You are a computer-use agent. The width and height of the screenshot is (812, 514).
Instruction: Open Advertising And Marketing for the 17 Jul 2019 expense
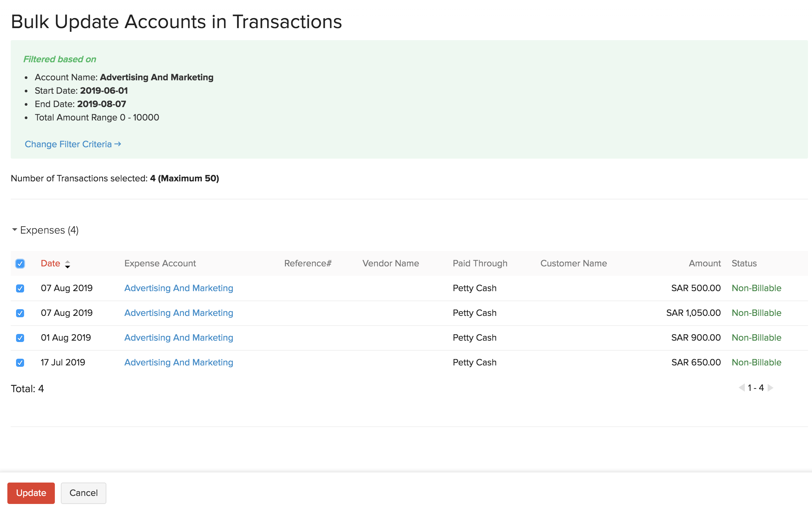(x=178, y=362)
